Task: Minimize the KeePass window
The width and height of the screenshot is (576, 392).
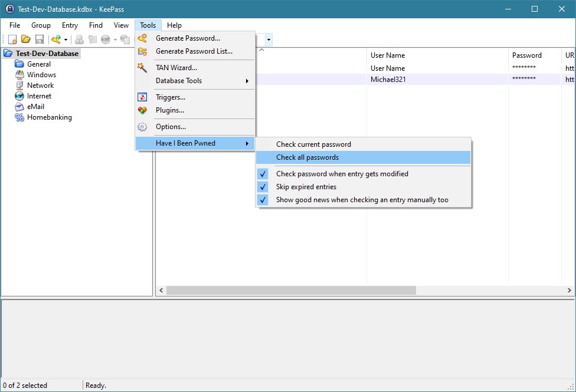Action: (x=508, y=9)
